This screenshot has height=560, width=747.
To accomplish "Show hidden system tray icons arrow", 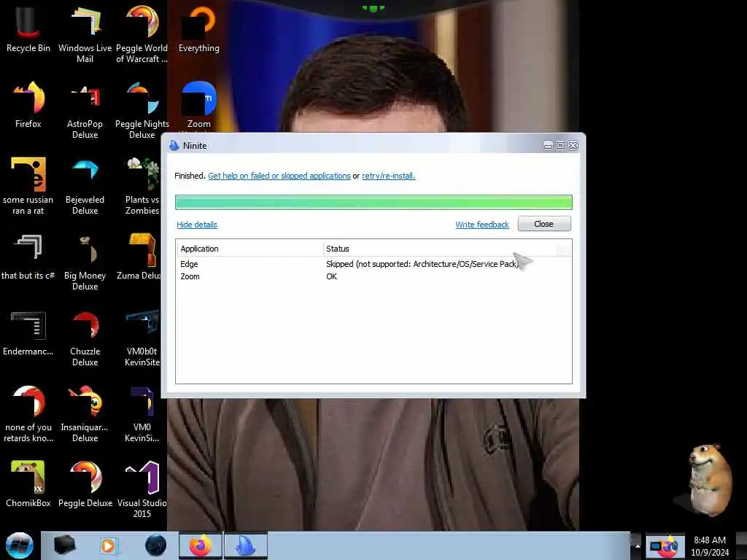I will [638, 545].
